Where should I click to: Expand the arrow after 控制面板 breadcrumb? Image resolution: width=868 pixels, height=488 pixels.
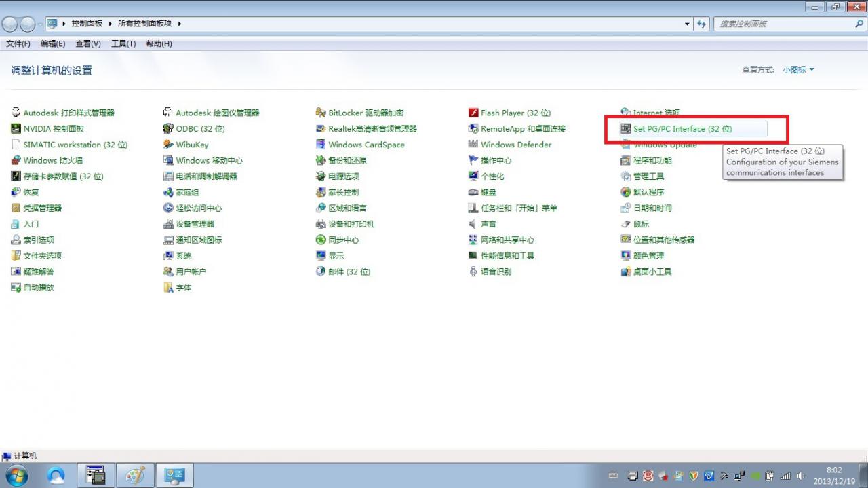[109, 24]
